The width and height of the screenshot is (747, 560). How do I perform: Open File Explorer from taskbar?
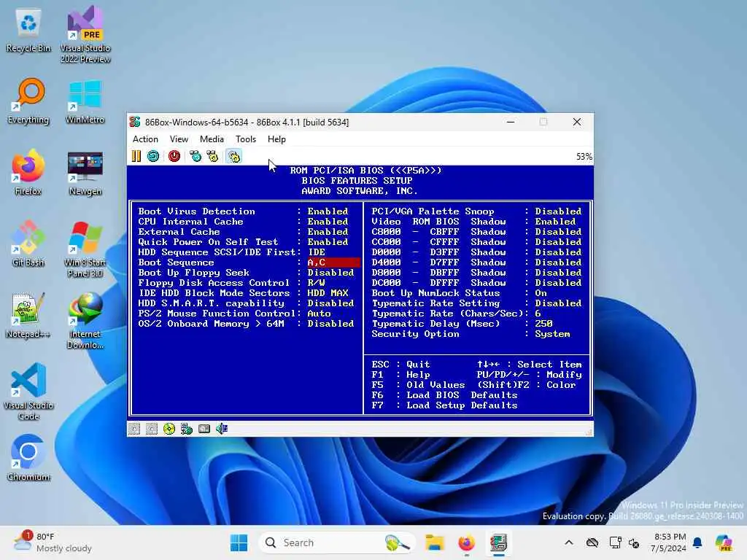435,542
